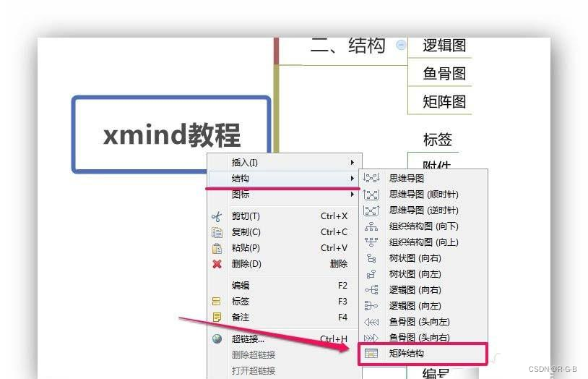
Task: Click the copy icon beside 复制
Action: tap(217, 232)
